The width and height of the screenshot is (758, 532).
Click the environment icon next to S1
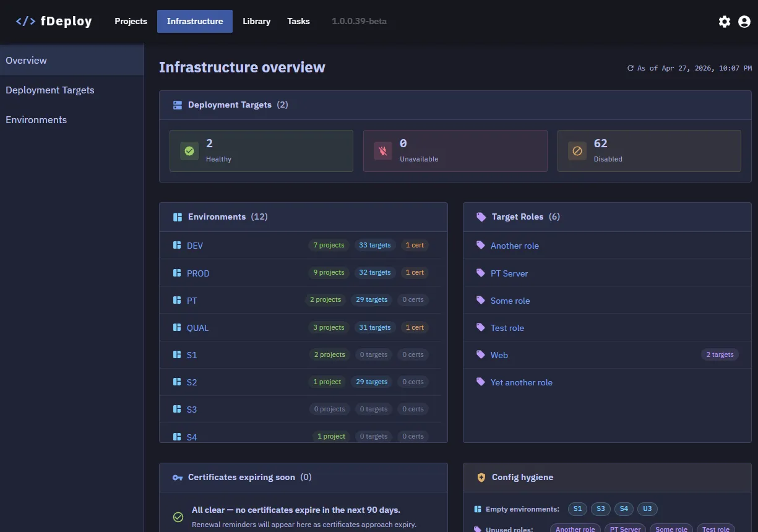click(x=177, y=354)
